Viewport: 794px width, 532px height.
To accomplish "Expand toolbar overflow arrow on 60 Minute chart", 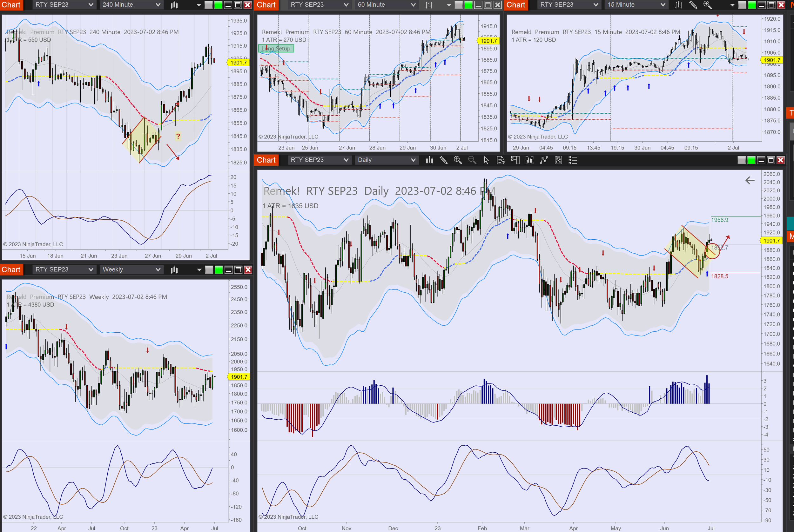I will pyautogui.click(x=449, y=5).
